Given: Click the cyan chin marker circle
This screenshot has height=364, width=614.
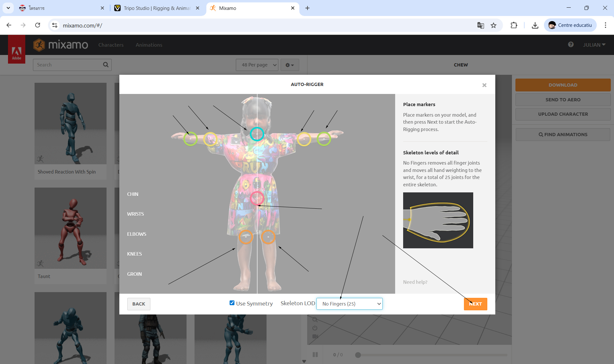Looking at the screenshot, I should 257,134.
